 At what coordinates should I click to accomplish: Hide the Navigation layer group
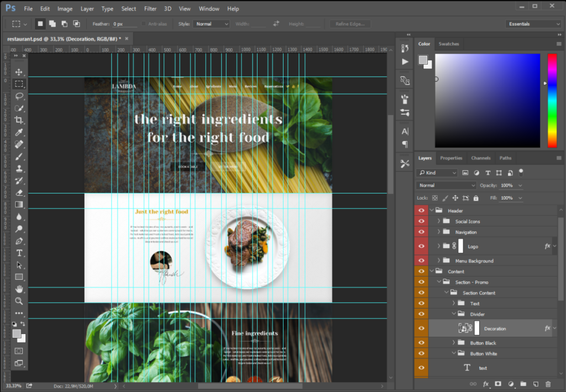(x=421, y=232)
